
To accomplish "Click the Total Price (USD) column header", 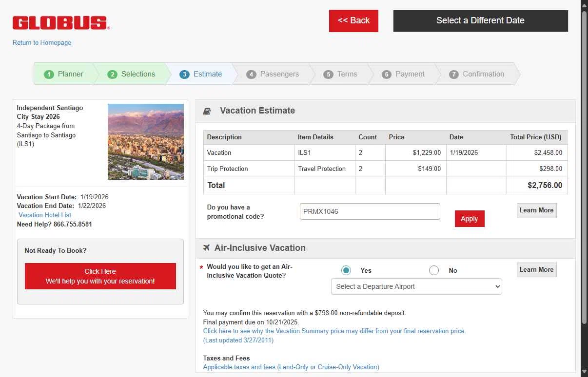I will [537, 137].
